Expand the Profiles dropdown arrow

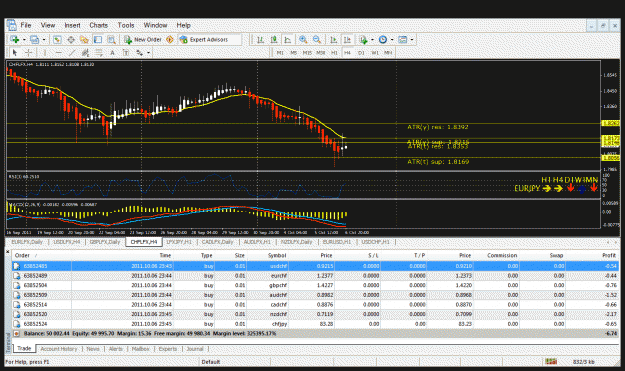pos(44,40)
